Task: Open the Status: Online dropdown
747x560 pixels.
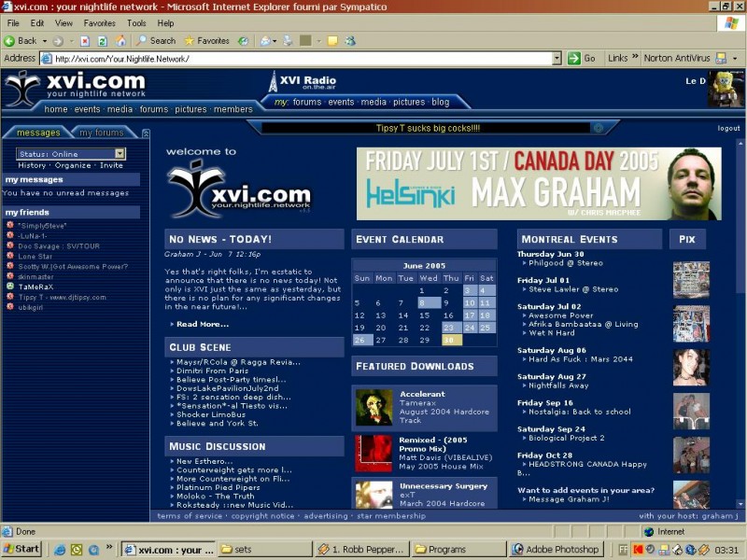Action: coord(120,153)
